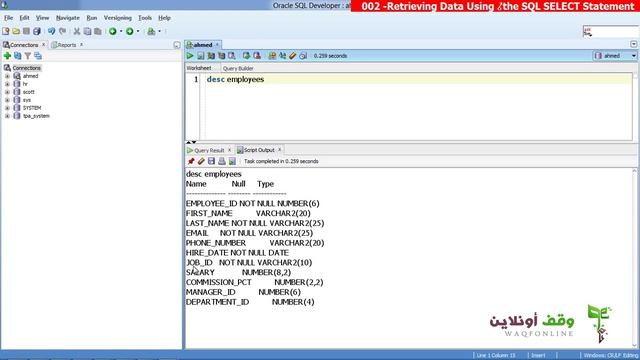This screenshot has width=640, height=360.
Task: Click the New file icon in main toolbar
Action: [x=6, y=31]
